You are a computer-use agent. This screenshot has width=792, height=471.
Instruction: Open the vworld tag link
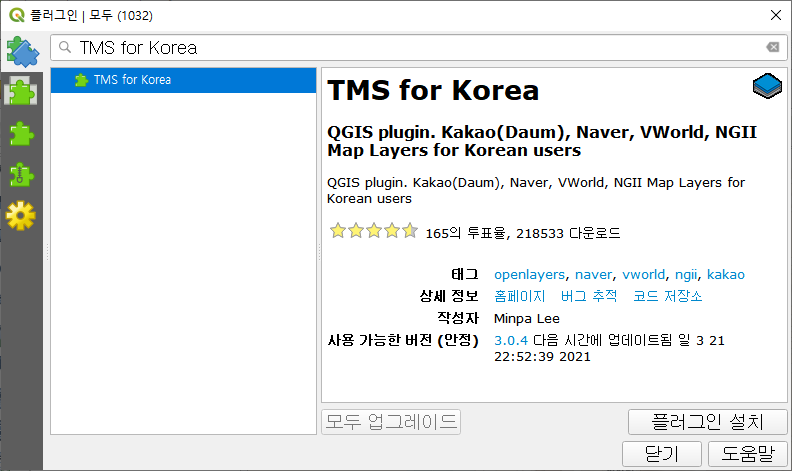[x=644, y=274]
